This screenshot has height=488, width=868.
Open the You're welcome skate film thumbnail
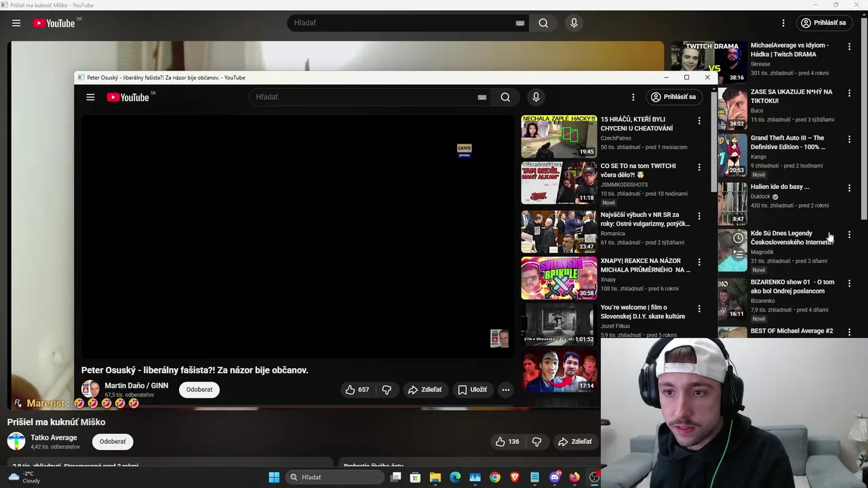coord(559,325)
